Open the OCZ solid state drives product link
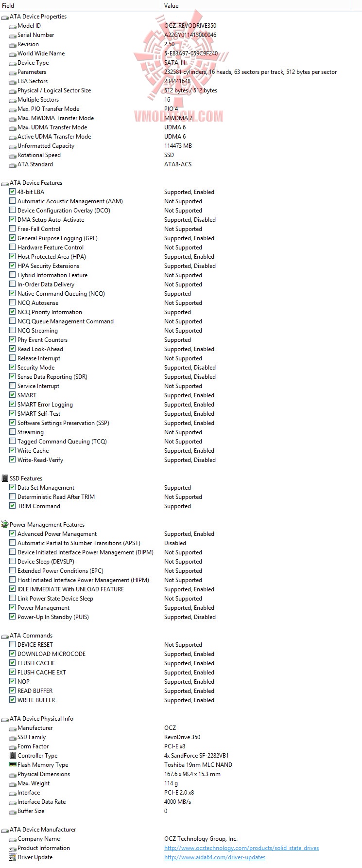 pyautogui.click(x=241, y=848)
